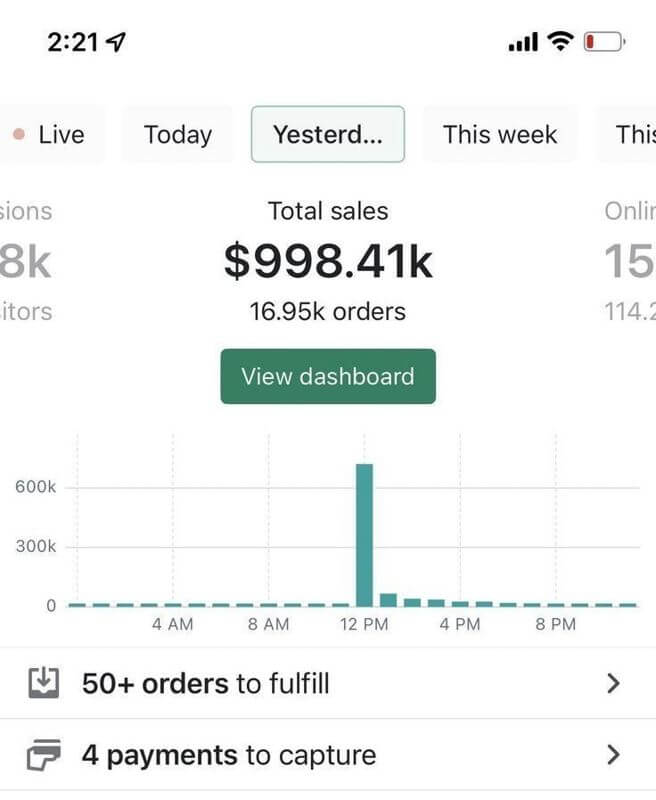Expand the 50+ orders to fulfill row
The image size is (656, 800).
coord(327,683)
